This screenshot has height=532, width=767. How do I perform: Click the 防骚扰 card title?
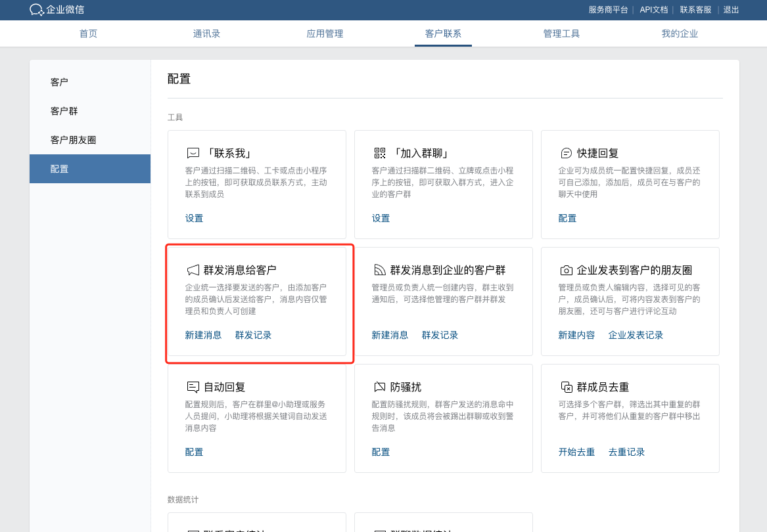point(406,388)
